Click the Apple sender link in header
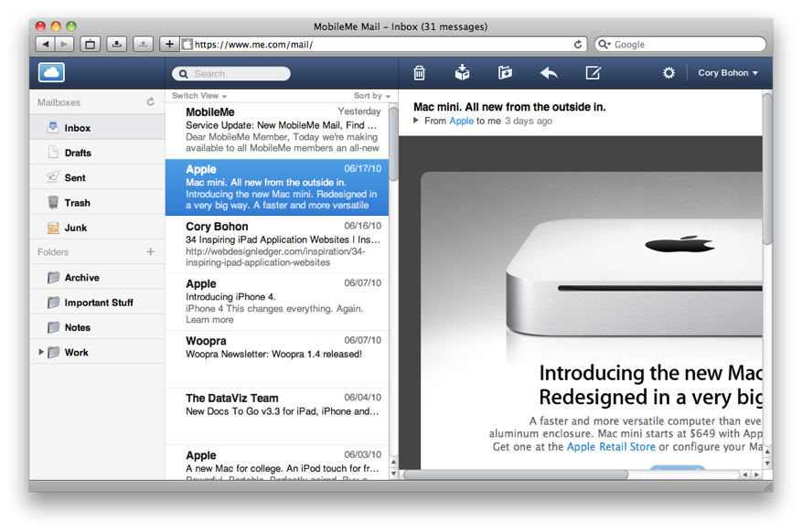Viewport: 802px width, 532px height. point(461,121)
